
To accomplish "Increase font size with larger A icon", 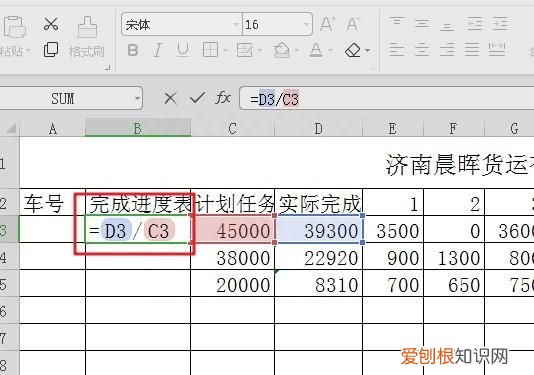I will 328,24.
